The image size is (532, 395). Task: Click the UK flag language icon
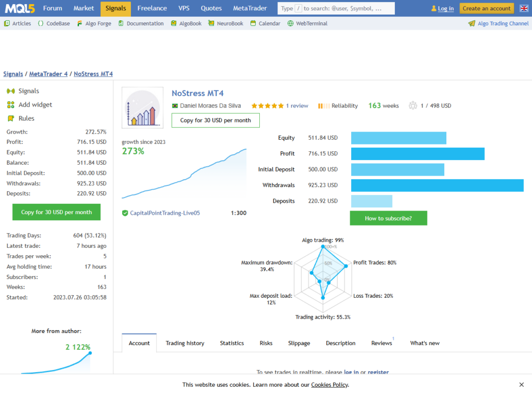click(524, 8)
